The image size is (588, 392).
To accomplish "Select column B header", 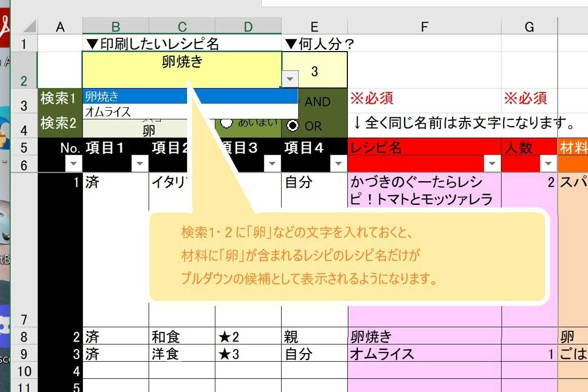I will (x=115, y=27).
